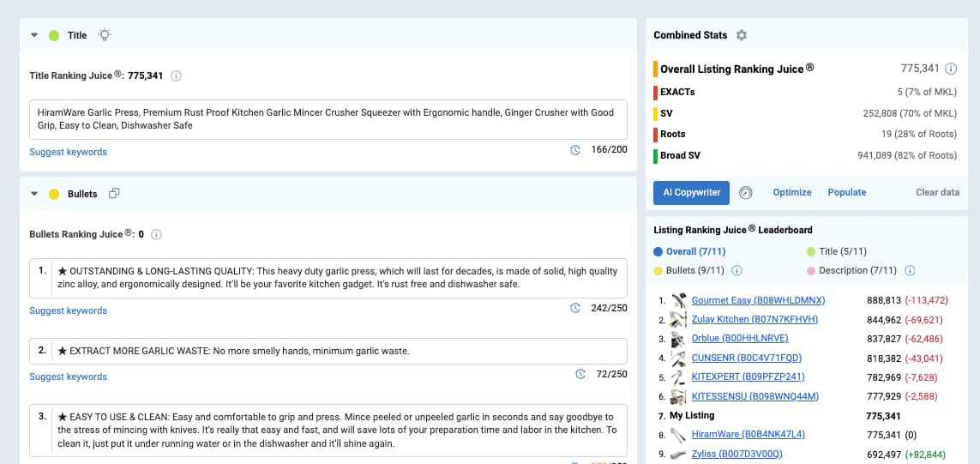
Task: Click the My Listing leaderboard row
Action: (x=807, y=415)
